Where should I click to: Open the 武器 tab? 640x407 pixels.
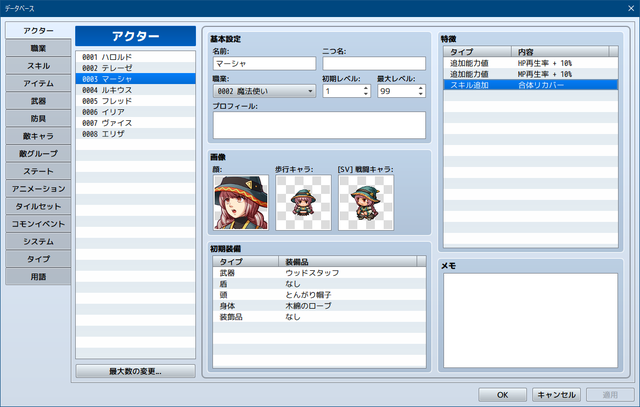click(38, 101)
